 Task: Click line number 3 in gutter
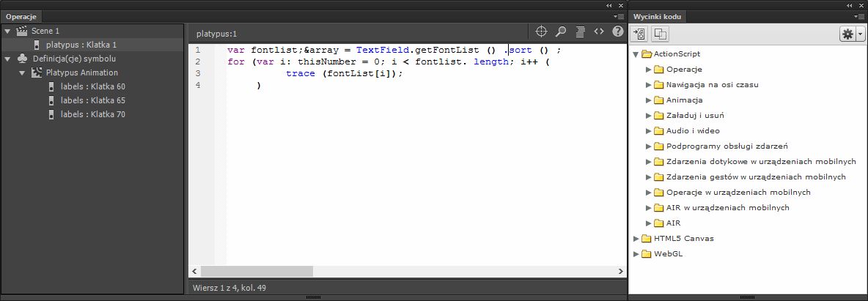tap(198, 73)
